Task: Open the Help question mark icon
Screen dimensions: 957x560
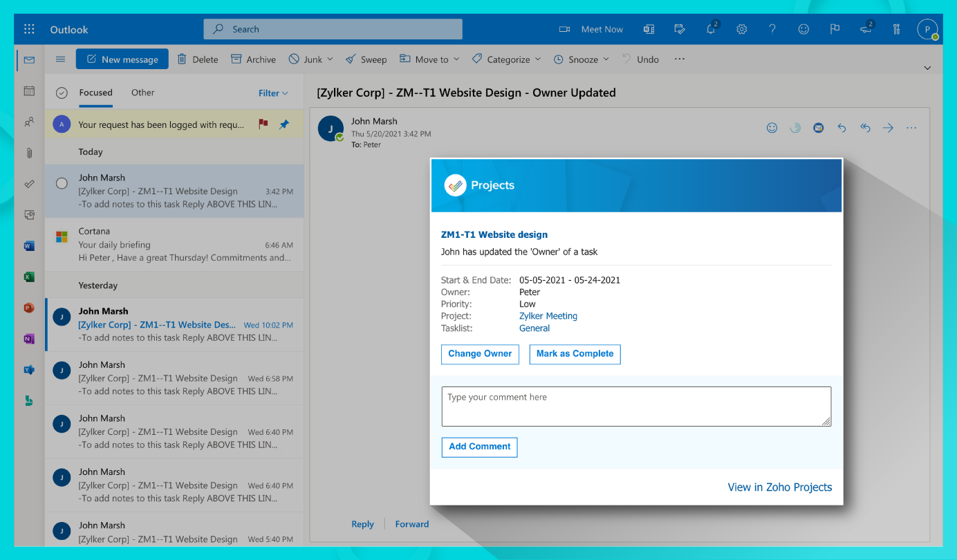Action: pyautogui.click(x=772, y=29)
